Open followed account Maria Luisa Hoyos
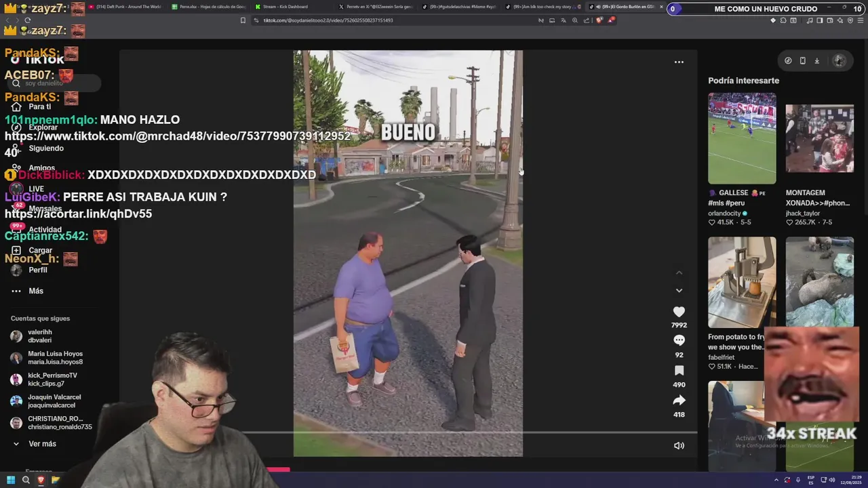Screen dimensions: 868x488 point(54,358)
